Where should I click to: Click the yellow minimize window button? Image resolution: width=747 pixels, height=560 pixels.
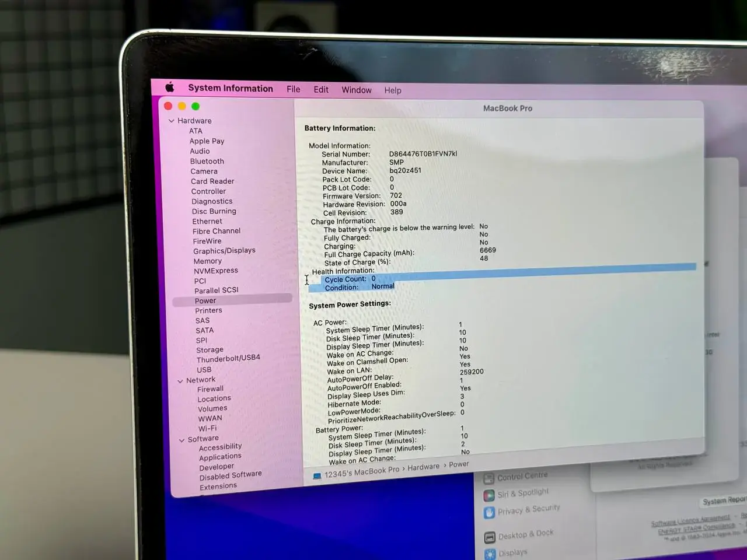tap(181, 106)
